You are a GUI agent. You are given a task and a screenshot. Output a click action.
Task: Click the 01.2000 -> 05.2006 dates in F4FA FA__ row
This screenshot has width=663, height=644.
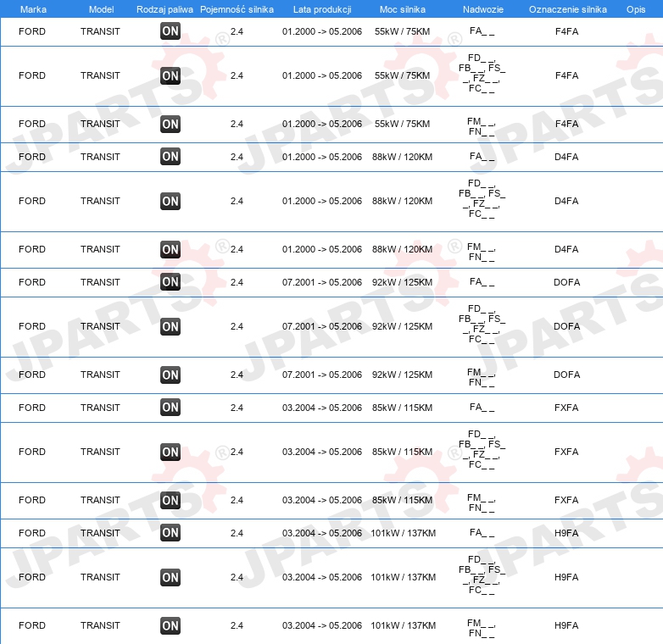[322, 31]
